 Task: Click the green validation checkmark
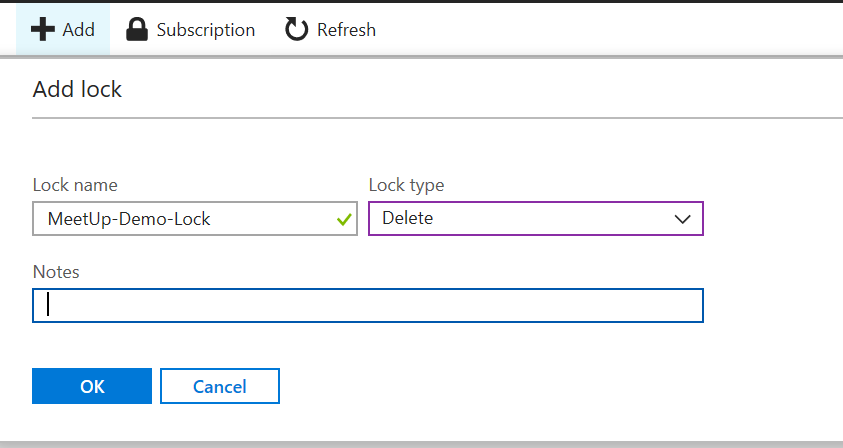coord(344,219)
